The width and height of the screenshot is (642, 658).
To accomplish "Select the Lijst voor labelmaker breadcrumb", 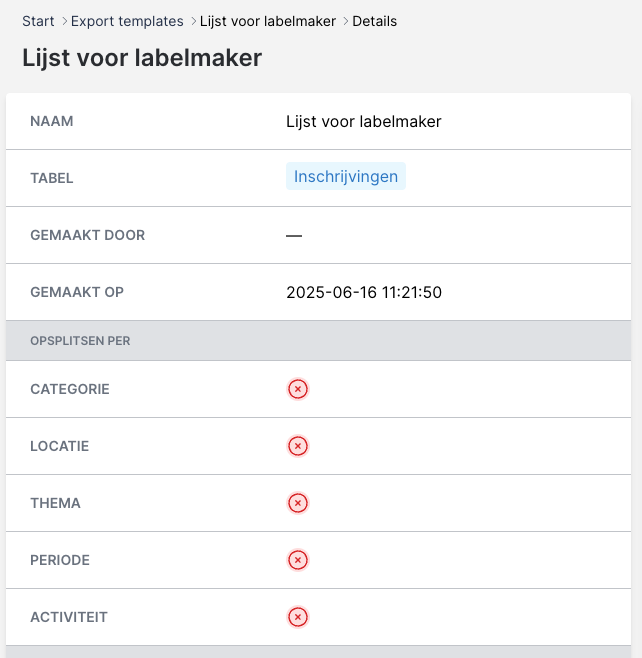I will click(268, 21).
